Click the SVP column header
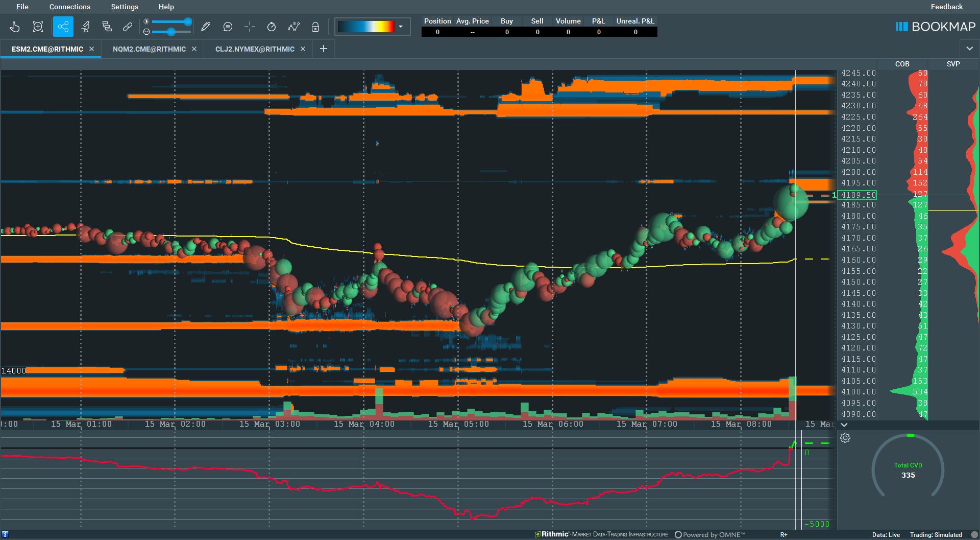 pyautogui.click(x=953, y=64)
